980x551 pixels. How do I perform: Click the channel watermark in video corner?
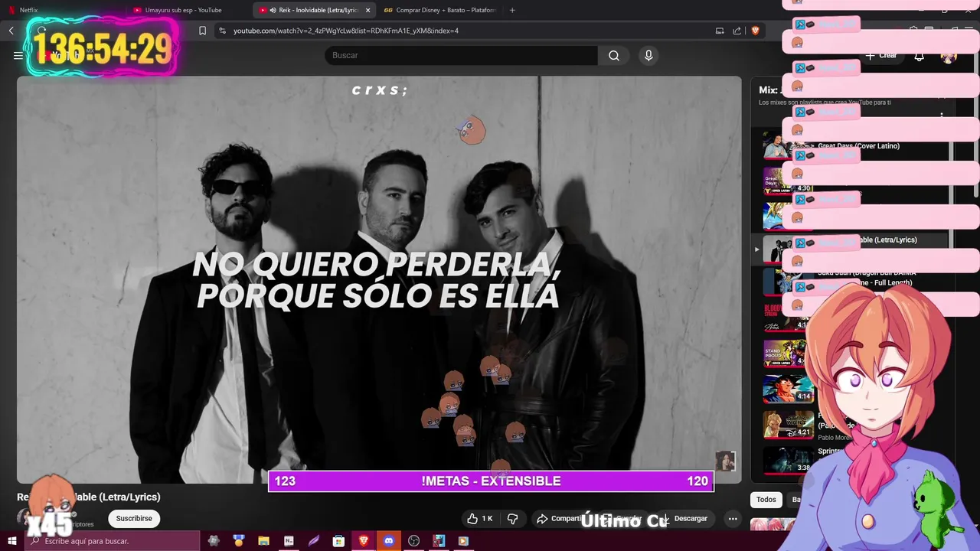coord(725,461)
